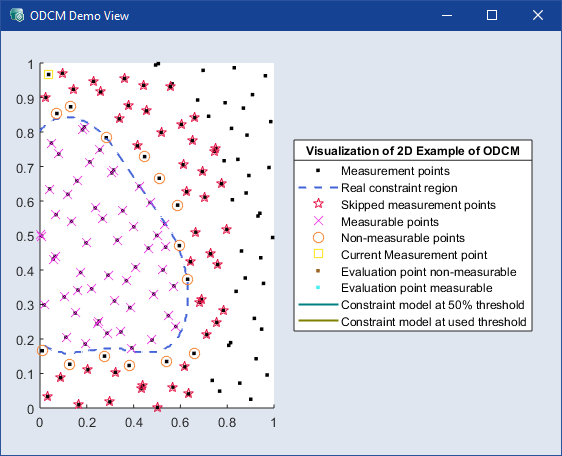Click the y-axis tick label 0.5
This screenshot has height=456, width=562.
pyautogui.click(x=25, y=237)
